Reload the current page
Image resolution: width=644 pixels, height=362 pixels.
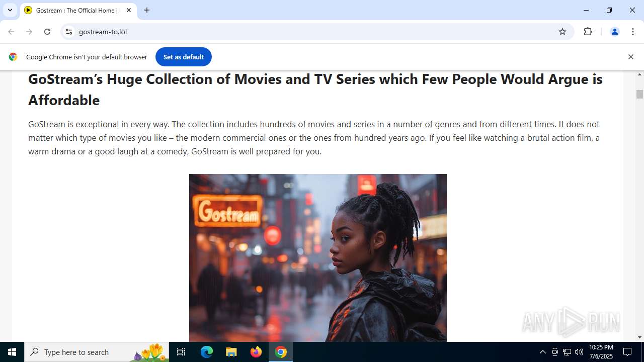(47, 32)
